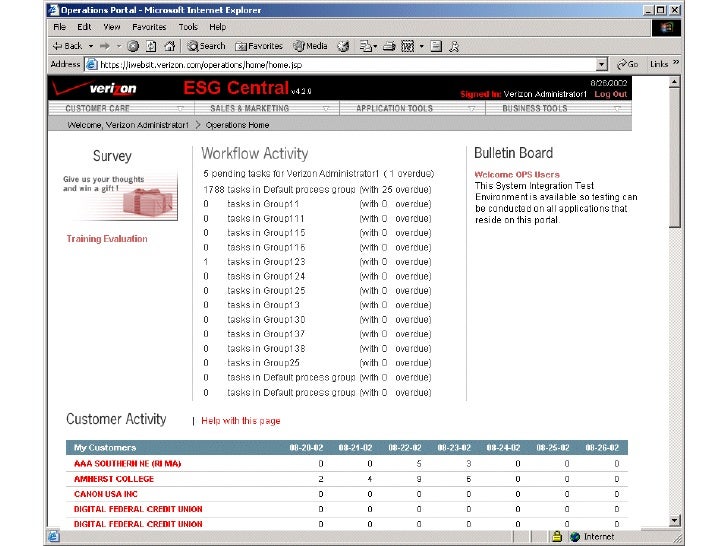Click the Links toolbar label
The image size is (728, 546).
(x=659, y=64)
